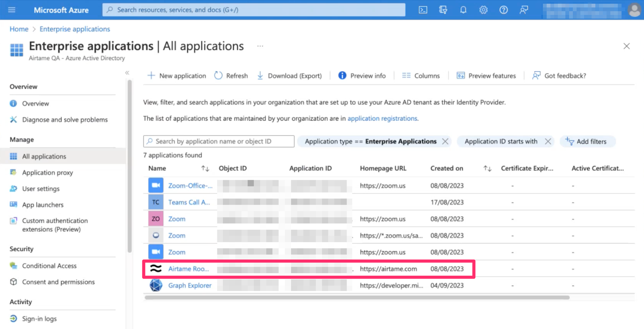This screenshot has height=329, width=644.
Task: Click the Object ID column header
Action: coord(233,169)
